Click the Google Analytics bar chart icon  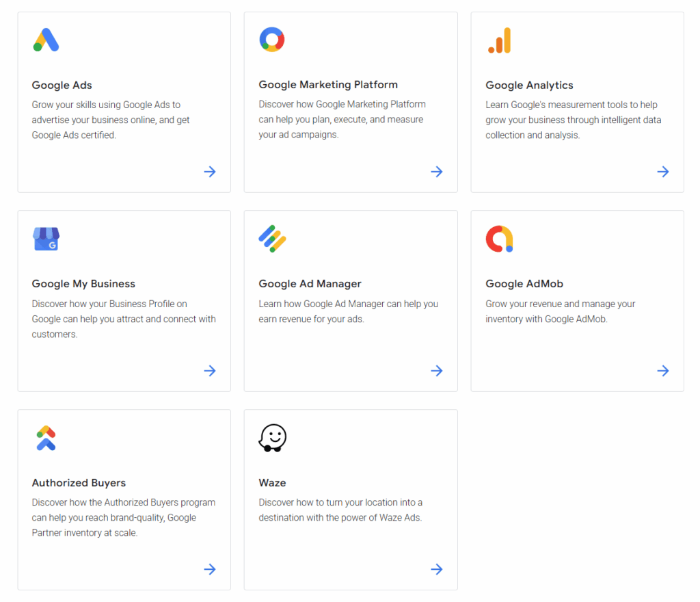point(500,40)
